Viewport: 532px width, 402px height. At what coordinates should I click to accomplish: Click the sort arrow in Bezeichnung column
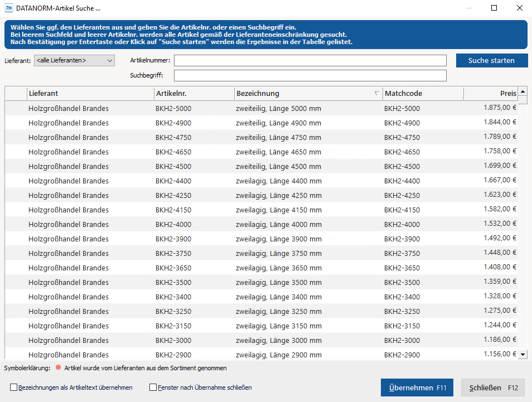pyautogui.click(x=376, y=94)
